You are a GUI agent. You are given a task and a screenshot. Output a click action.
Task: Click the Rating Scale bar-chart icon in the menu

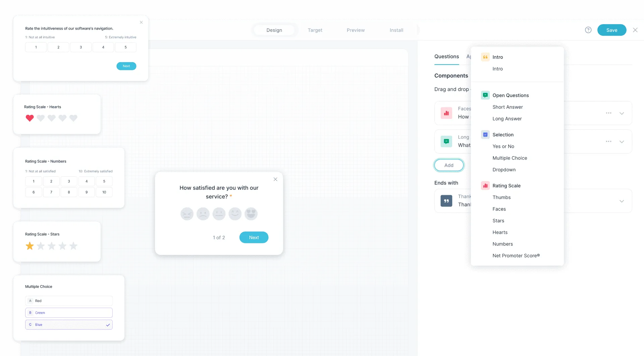485,185
